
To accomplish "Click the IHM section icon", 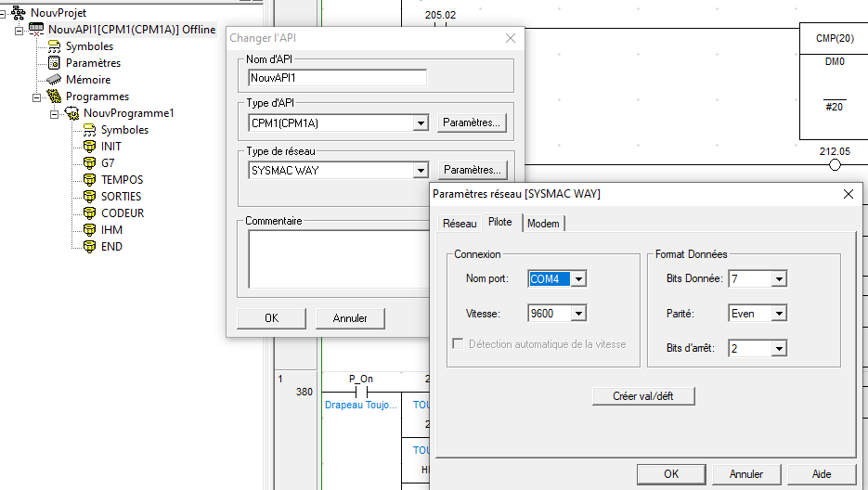I will pyautogui.click(x=89, y=229).
